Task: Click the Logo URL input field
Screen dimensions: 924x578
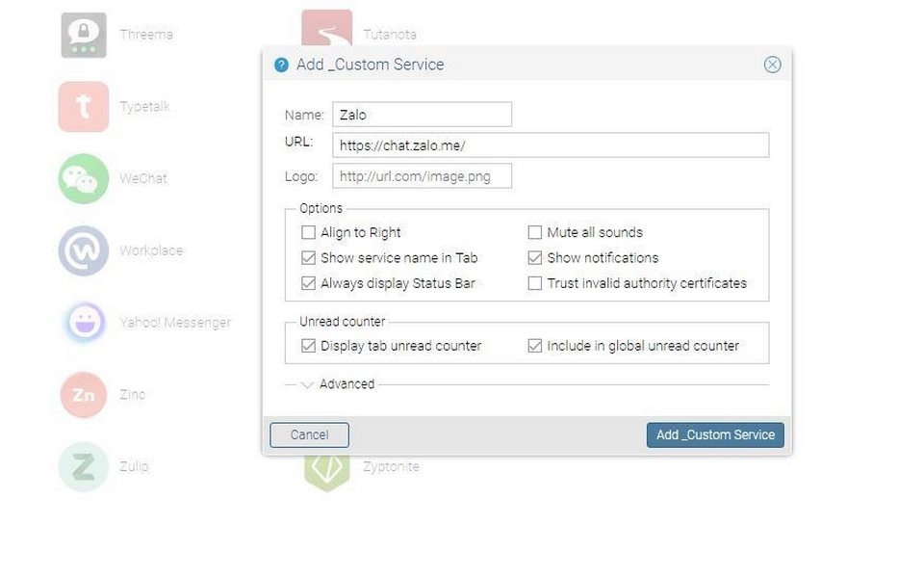Action: tap(422, 176)
